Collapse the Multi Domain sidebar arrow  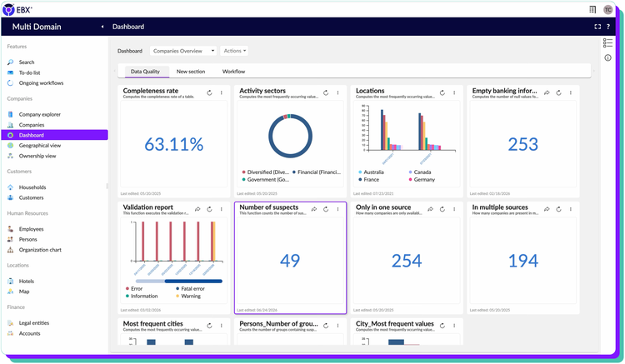pos(102,27)
